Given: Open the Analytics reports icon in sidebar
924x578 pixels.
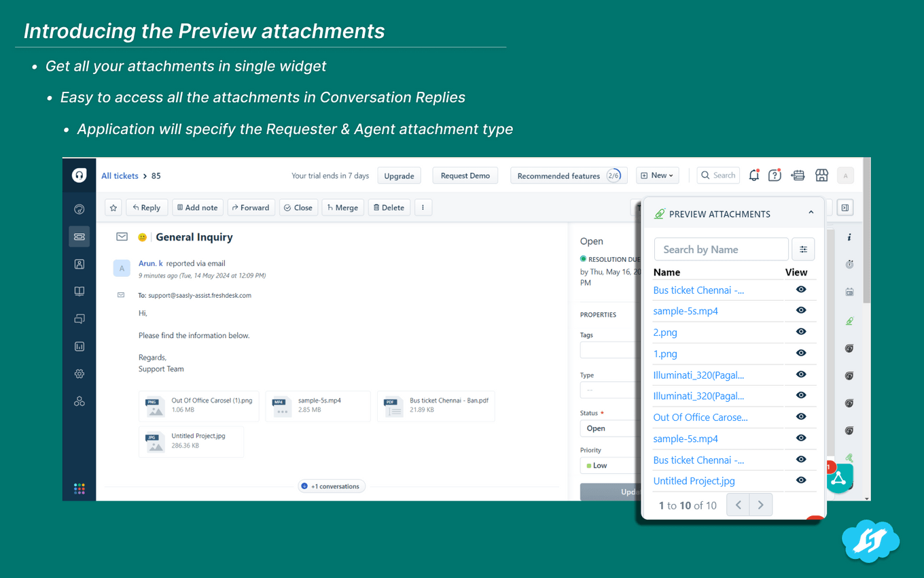Looking at the screenshot, I should click(79, 346).
